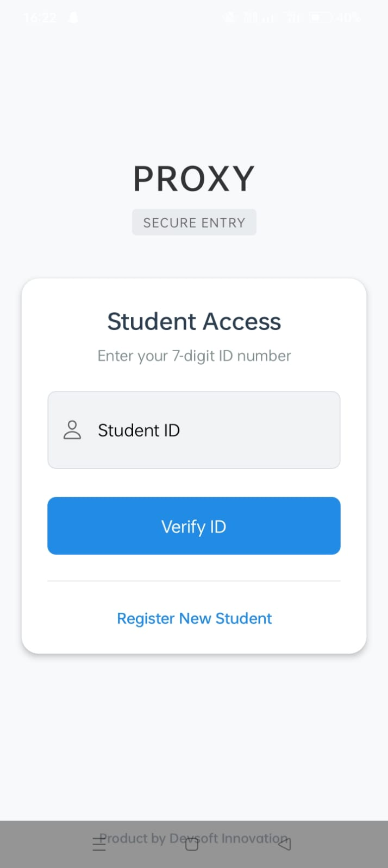Tap the 40% battery percentage text
The image size is (388, 868).
(348, 17)
